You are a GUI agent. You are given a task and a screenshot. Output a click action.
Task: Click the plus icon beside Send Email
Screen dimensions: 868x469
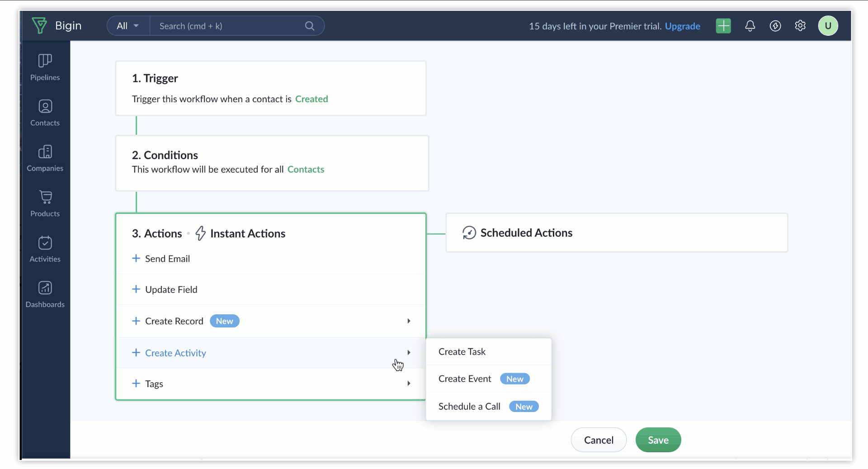[x=136, y=258]
